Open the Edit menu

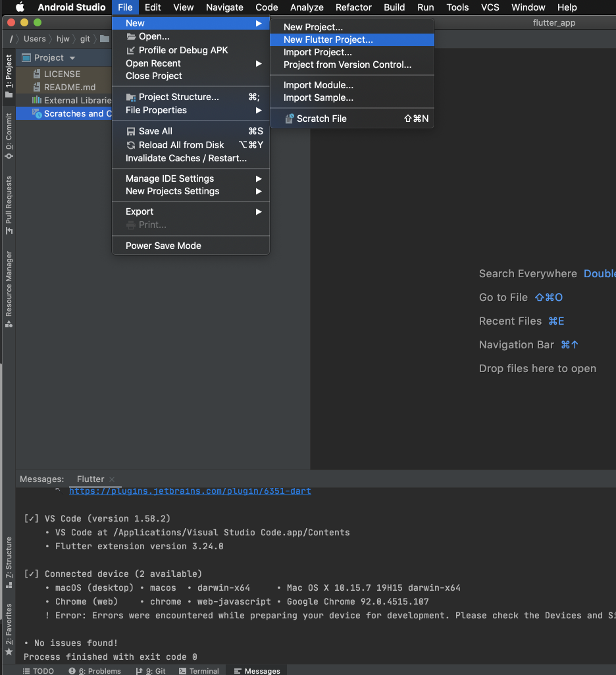tap(153, 7)
